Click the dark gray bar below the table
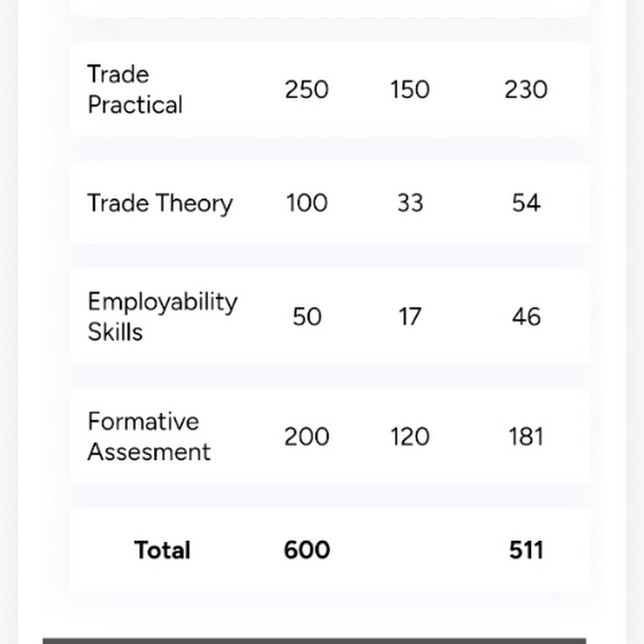644x644 pixels. [314, 640]
